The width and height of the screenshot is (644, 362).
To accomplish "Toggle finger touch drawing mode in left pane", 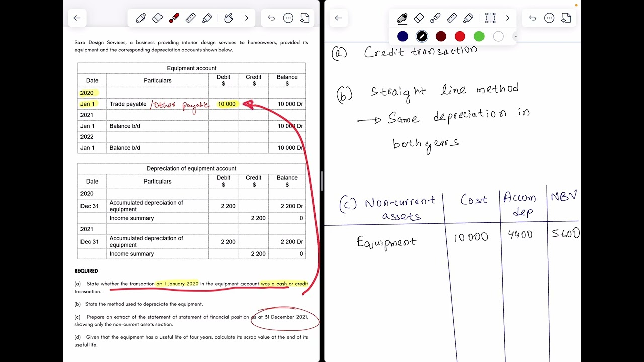I will click(229, 18).
